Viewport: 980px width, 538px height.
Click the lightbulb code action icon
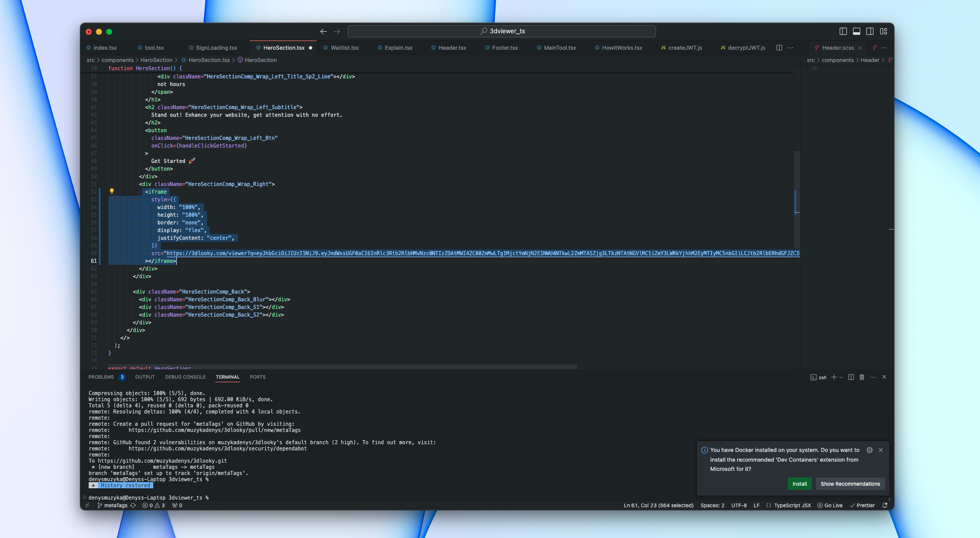(112, 191)
